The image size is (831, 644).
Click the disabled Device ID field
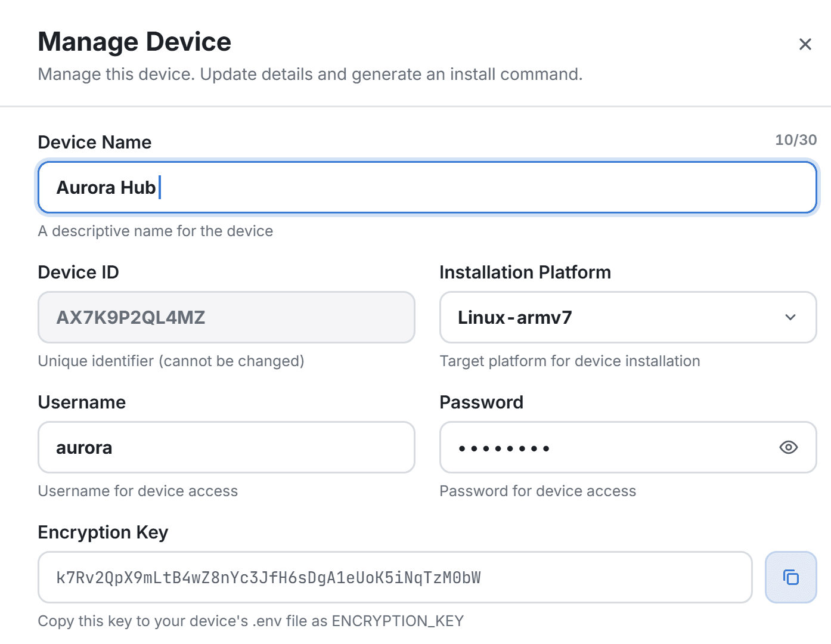tap(227, 317)
